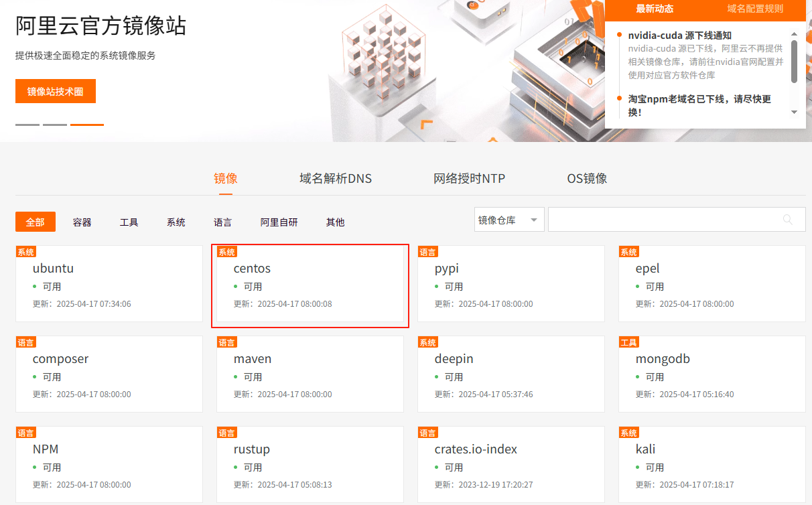Open the OS镜像 tab
This screenshot has width=812, height=505.
(588, 179)
